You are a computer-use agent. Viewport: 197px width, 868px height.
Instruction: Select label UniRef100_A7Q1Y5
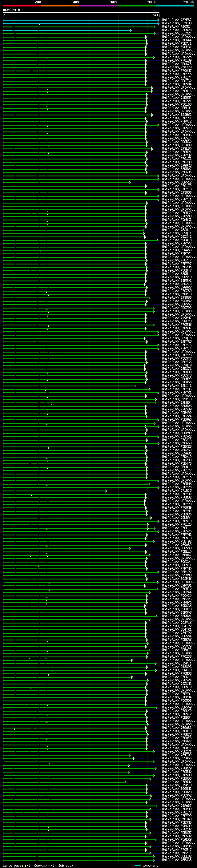177,74
